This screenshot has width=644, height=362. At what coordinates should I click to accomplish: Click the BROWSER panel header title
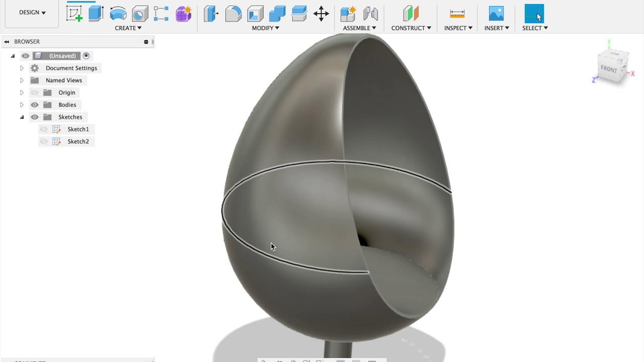[27, 42]
